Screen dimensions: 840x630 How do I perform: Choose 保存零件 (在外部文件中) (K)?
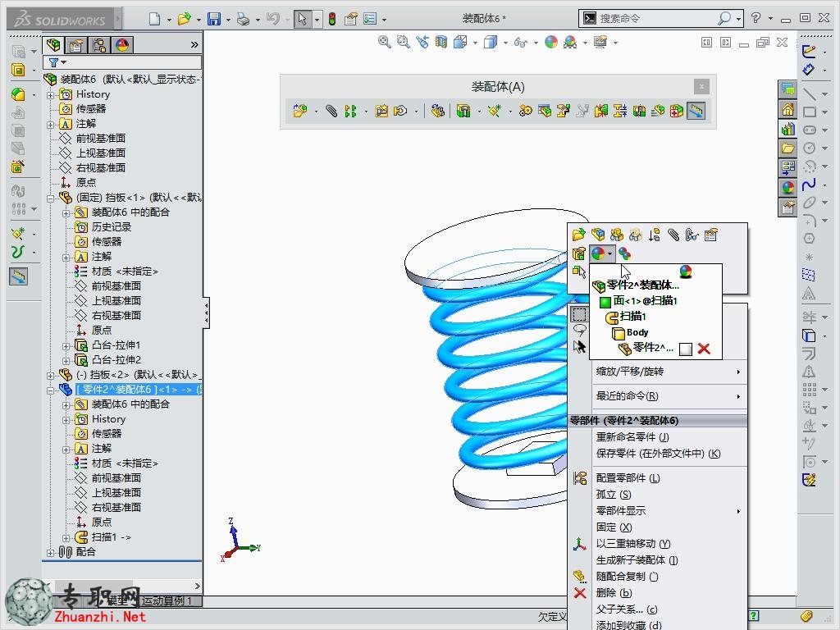[x=659, y=454]
